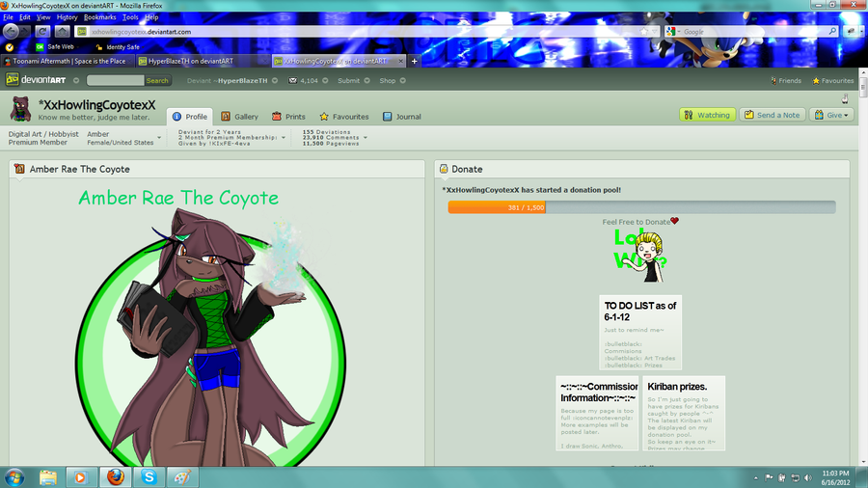
Task: Click the llama badge icon
Action: 845,99
